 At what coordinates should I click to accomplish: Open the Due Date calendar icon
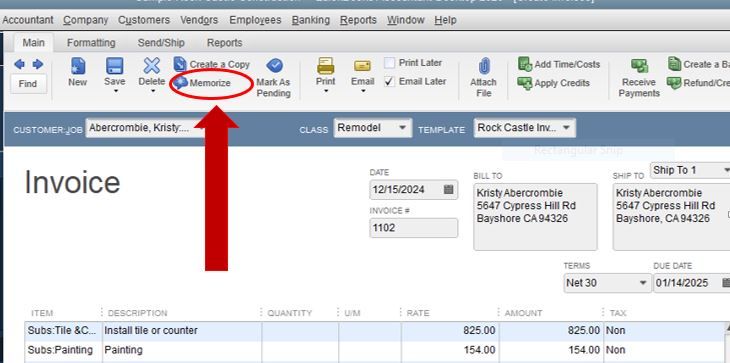click(725, 283)
